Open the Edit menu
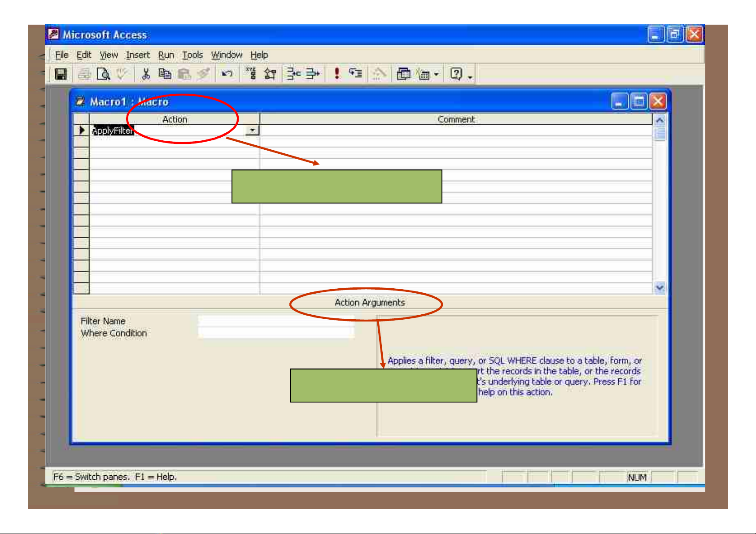 pyautogui.click(x=84, y=55)
